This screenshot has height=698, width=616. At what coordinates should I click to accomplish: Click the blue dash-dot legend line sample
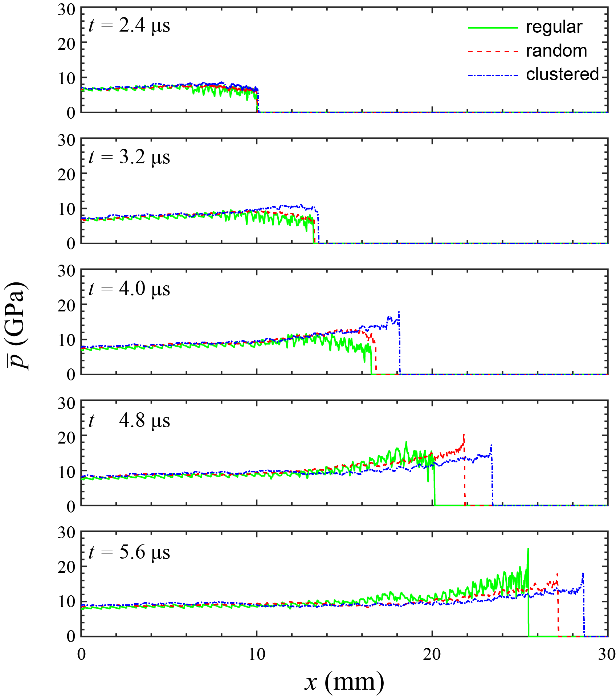coord(493,75)
